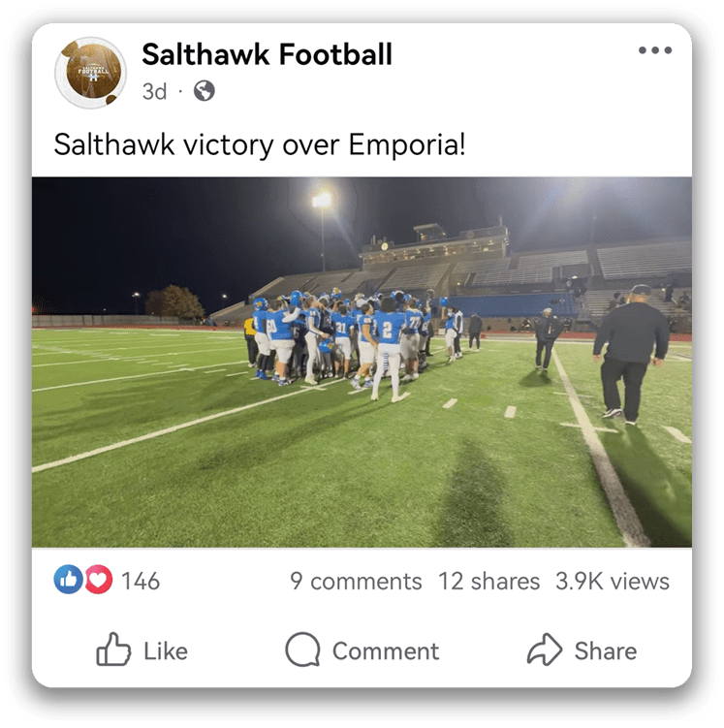Click the 3.9K views count
The width and height of the screenshot is (724, 728).
[x=613, y=582]
